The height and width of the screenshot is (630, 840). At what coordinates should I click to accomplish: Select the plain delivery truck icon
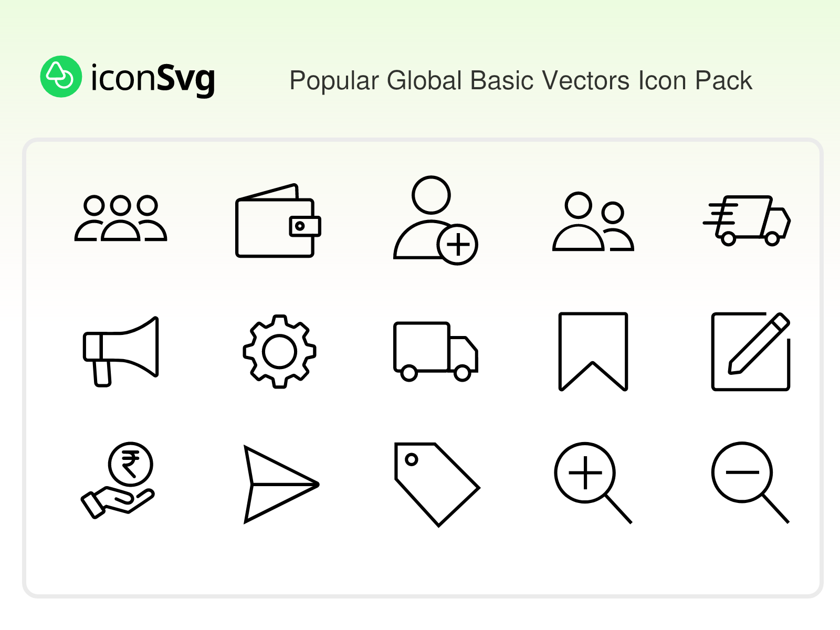(x=435, y=351)
